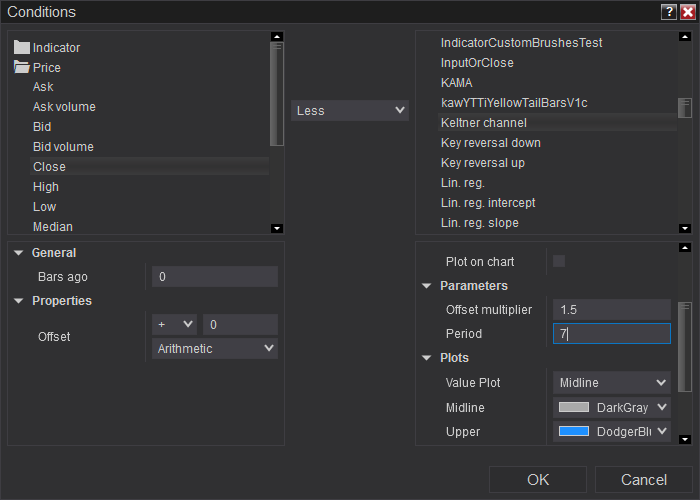
Task: Select Keltner channel in indicator list
Action: point(484,123)
